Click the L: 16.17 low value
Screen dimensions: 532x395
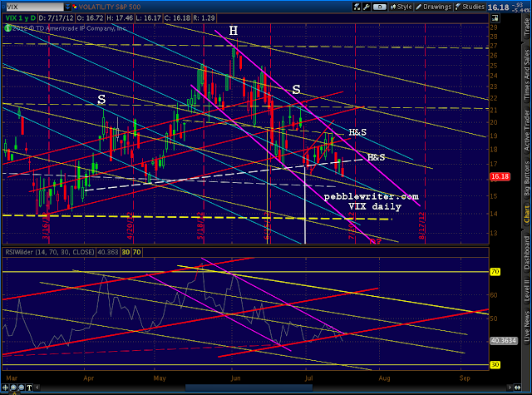tap(149, 18)
